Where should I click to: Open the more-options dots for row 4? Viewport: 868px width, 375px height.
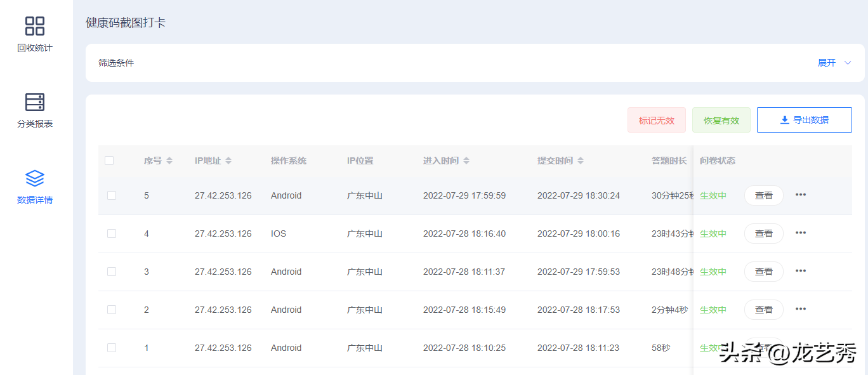[801, 233]
